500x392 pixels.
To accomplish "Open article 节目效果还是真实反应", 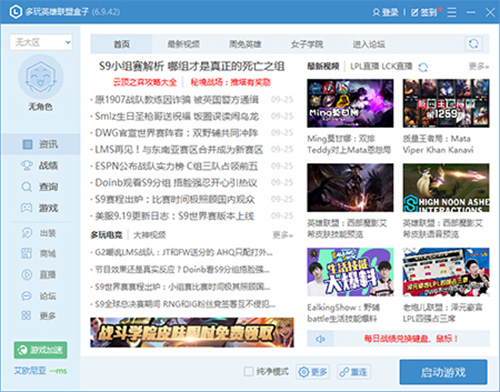I will (182, 269).
